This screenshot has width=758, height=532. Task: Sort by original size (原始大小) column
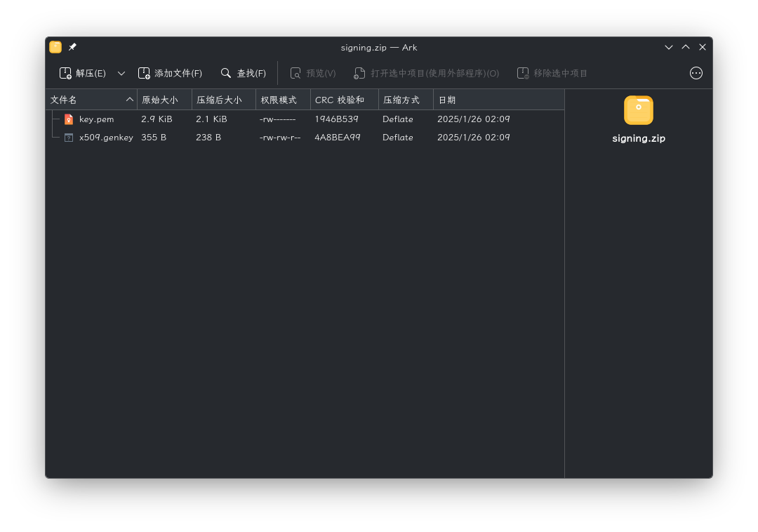tap(165, 100)
